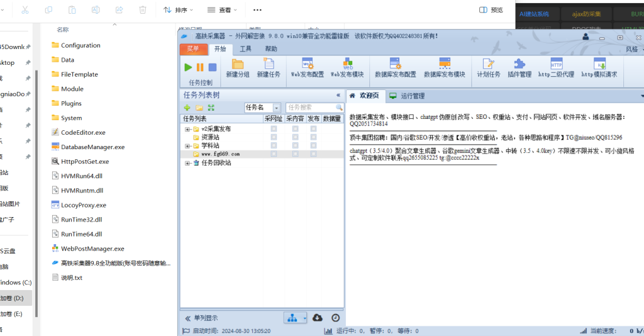The width and height of the screenshot is (644, 336).
Task: Open Web发布配置 in the ribbon
Action: 307,68
